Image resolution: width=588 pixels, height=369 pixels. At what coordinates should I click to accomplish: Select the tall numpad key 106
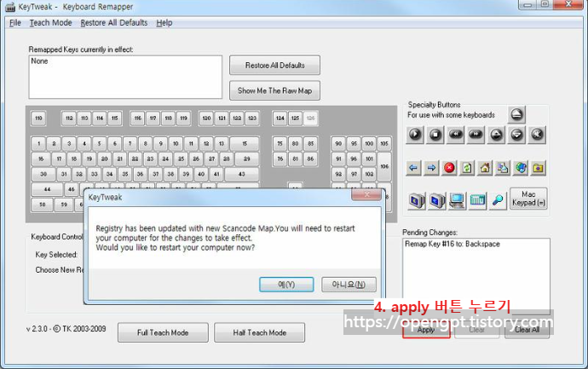coord(384,166)
